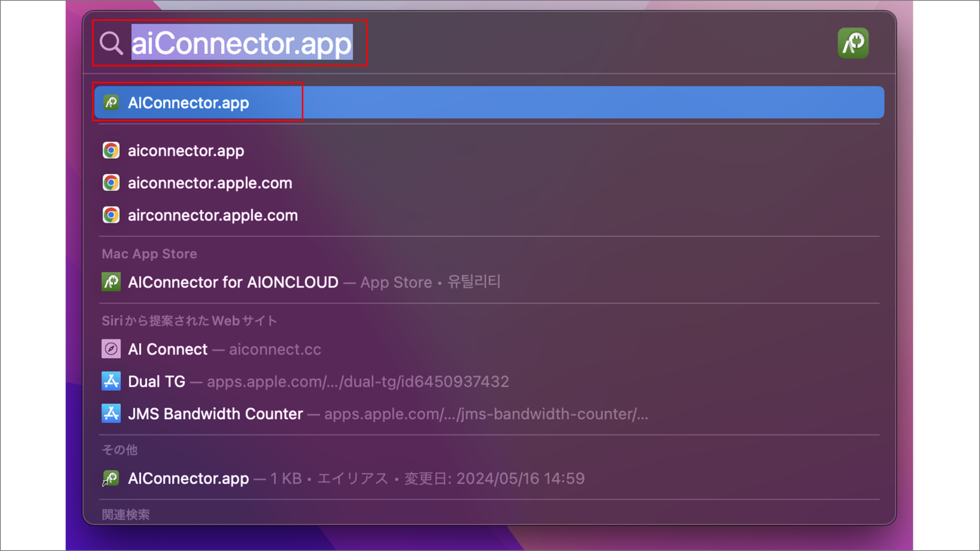This screenshot has width=980, height=551.
Task: Choose the airconnector.apple.com suggestion
Action: coord(212,215)
